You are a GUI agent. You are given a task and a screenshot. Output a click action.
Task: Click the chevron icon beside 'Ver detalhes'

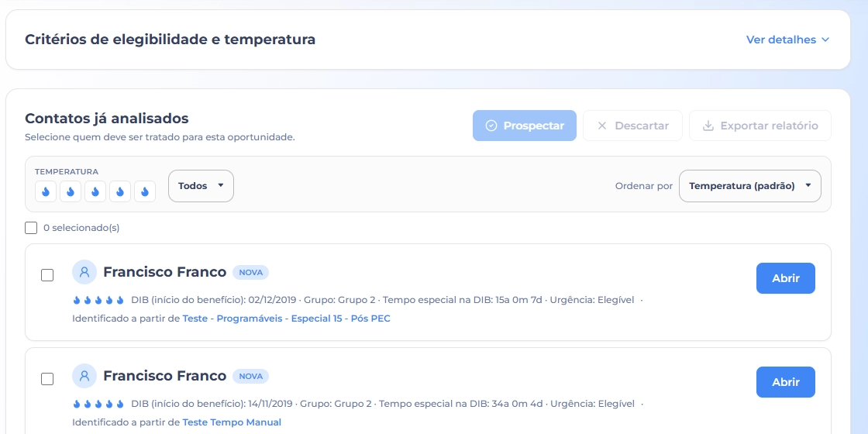click(825, 40)
